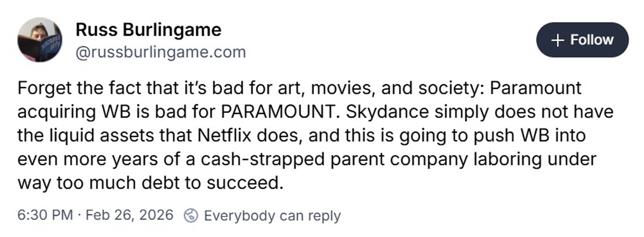
Task: Click the Feb 26, 2026 post date
Action: (x=129, y=215)
